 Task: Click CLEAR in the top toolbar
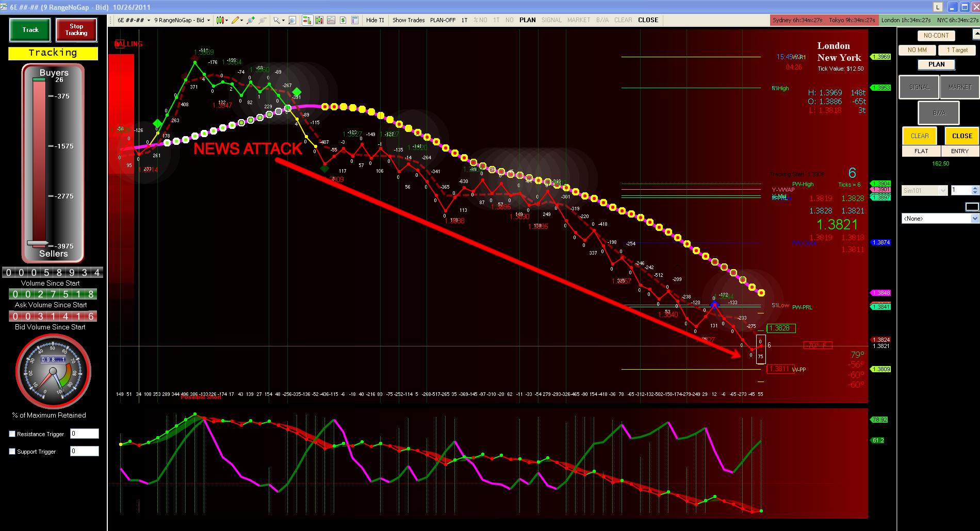click(623, 20)
